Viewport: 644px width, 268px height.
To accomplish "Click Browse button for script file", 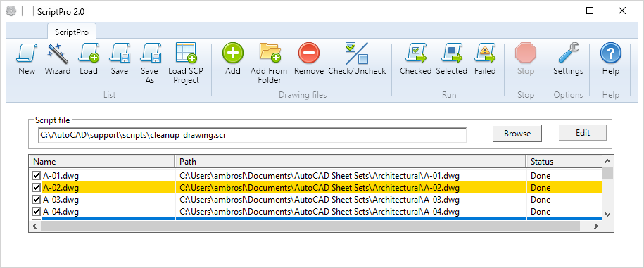I will click(x=517, y=134).
